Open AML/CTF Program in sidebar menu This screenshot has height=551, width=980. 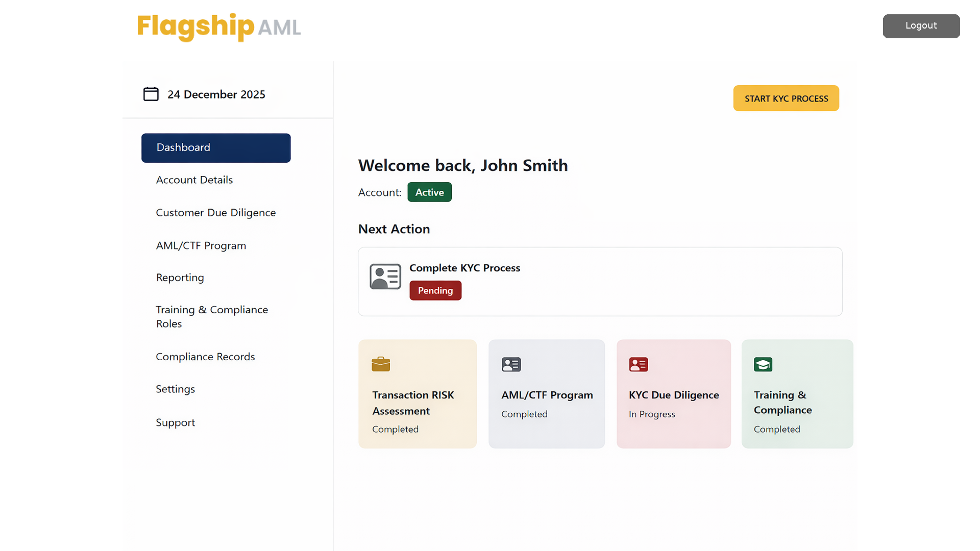click(x=201, y=246)
